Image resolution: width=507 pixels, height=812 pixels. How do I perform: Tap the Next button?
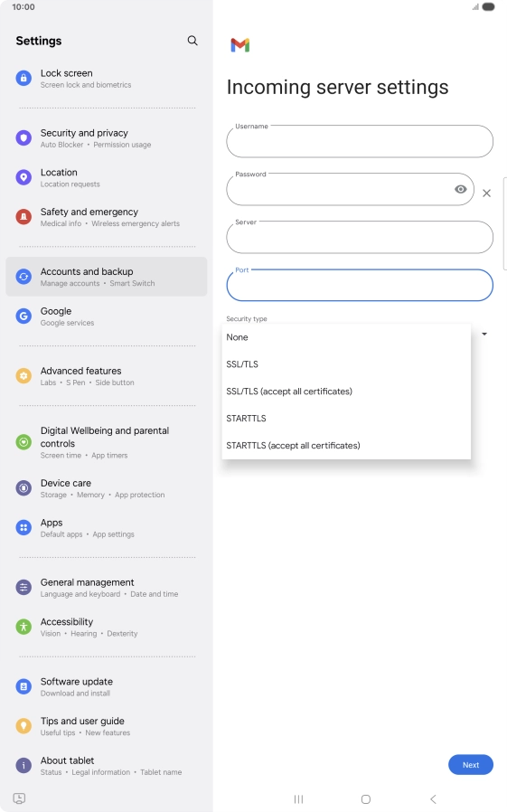point(470,765)
